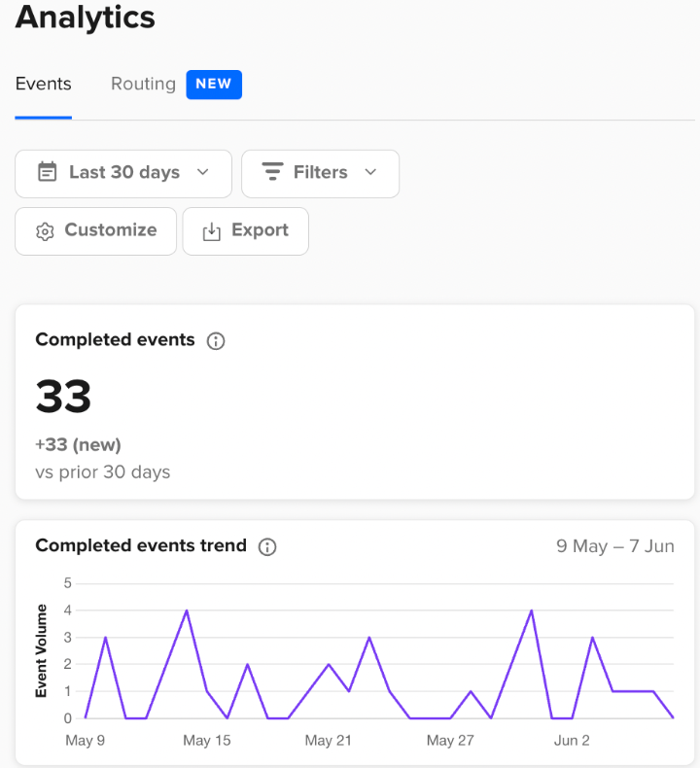Click the Completed events heading
The image size is (700, 768).
(115, 339)
